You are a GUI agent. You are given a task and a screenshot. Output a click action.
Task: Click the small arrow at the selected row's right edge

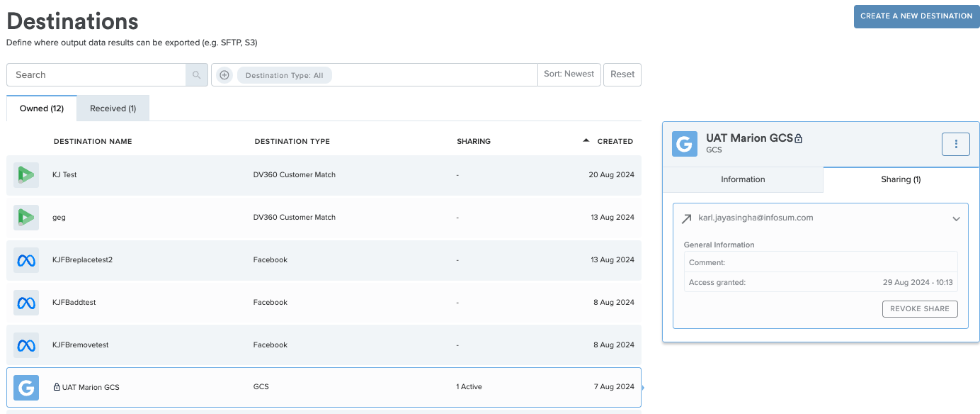tap(643, 388)
